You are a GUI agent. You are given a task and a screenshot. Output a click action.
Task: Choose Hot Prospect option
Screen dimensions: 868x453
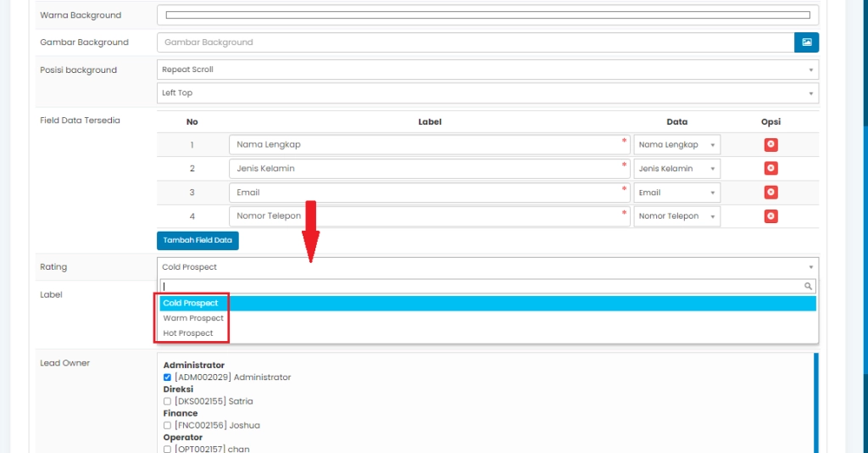487,333
